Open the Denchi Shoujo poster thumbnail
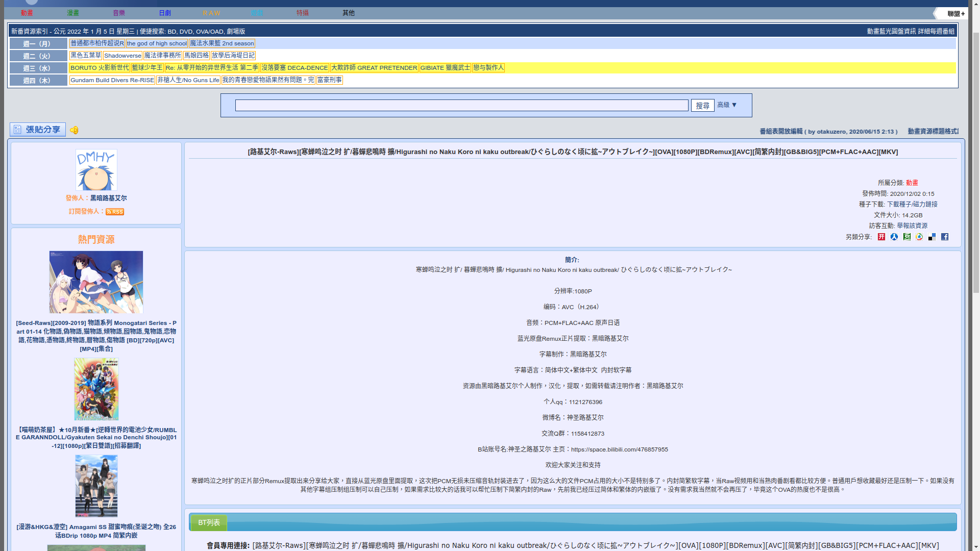The width and height of the screenshot is (980, 551). click(x=96, y=389)
